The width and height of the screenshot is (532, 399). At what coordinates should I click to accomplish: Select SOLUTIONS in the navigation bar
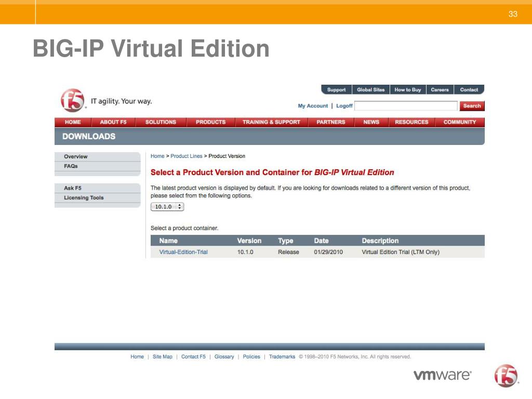[x=161, y=122]
